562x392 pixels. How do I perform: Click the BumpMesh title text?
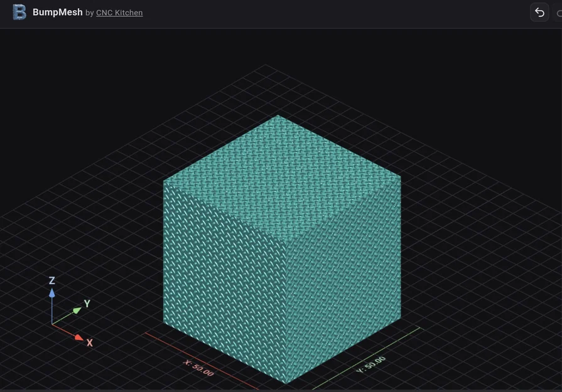pos(57,12)
